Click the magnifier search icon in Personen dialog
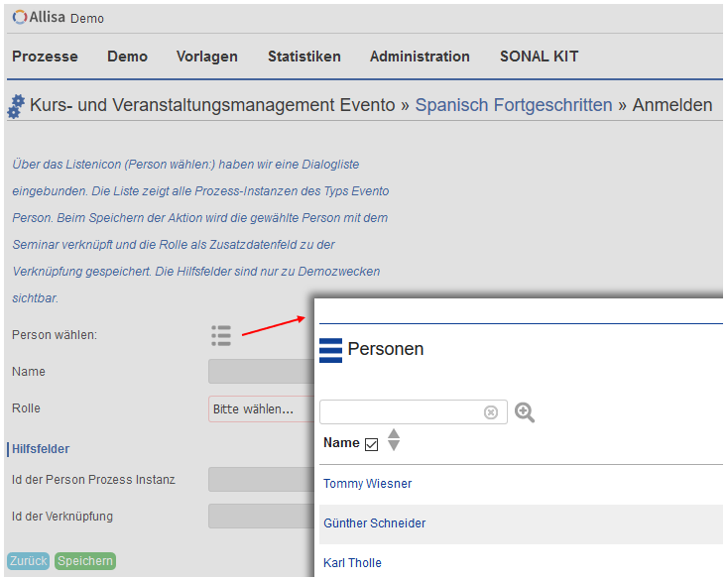Viewport: 728px width, 580px height. click(x=524, y=412)
